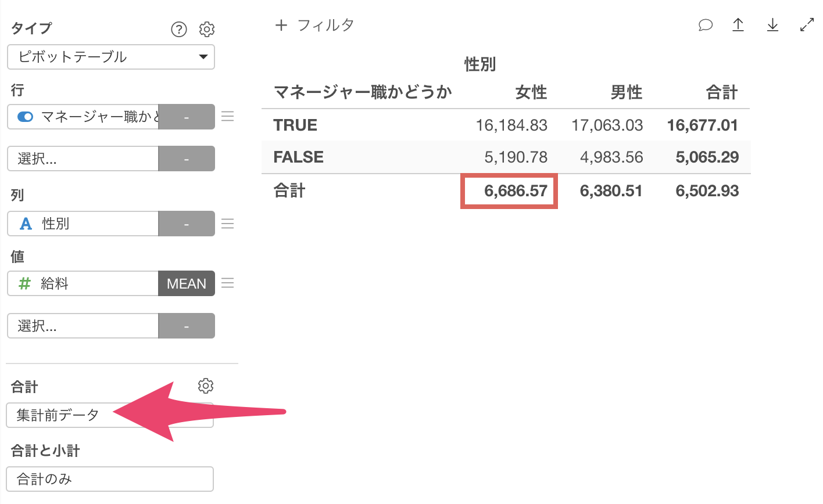
Task: Click the menu icon beside マネージャー職 row
Action: [x=228, y=116]
